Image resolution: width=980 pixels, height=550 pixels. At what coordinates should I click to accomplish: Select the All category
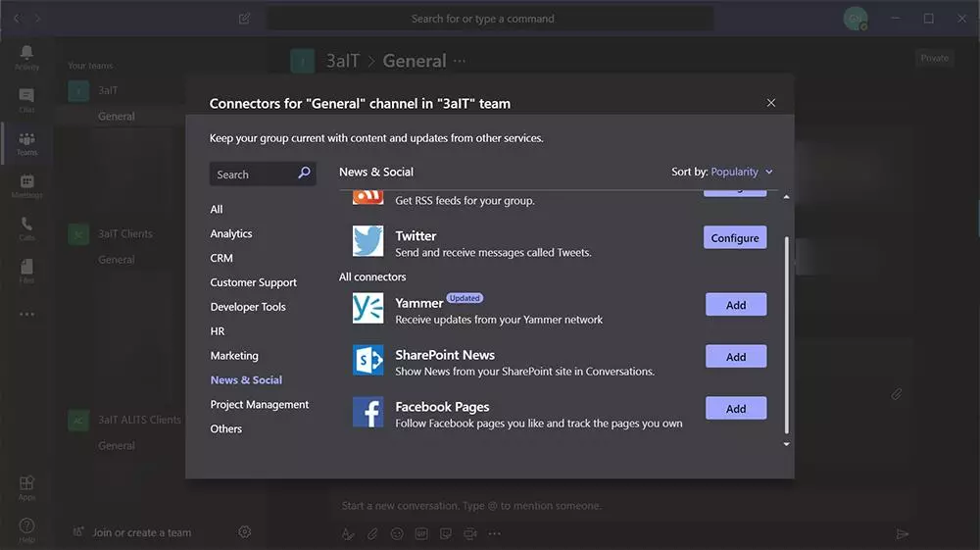[217, 210]
